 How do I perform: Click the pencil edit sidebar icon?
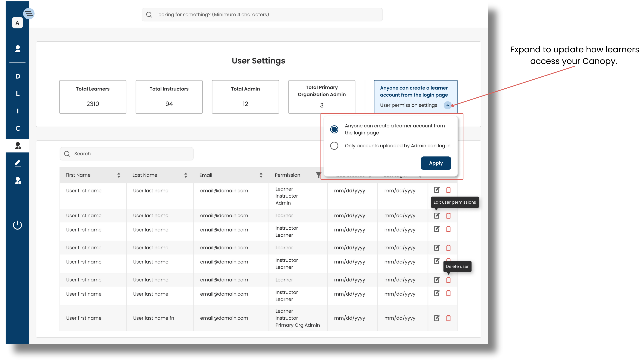point(18,163)
